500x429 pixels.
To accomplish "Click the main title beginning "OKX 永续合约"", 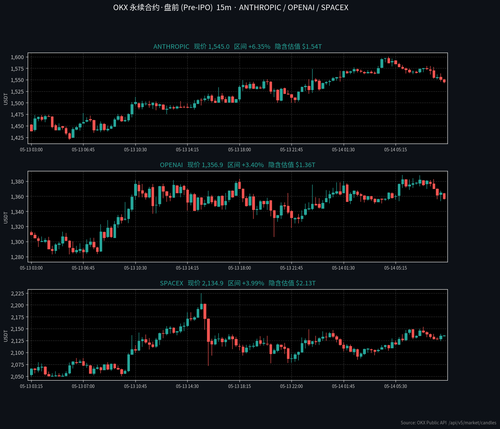I will (231, 8).
